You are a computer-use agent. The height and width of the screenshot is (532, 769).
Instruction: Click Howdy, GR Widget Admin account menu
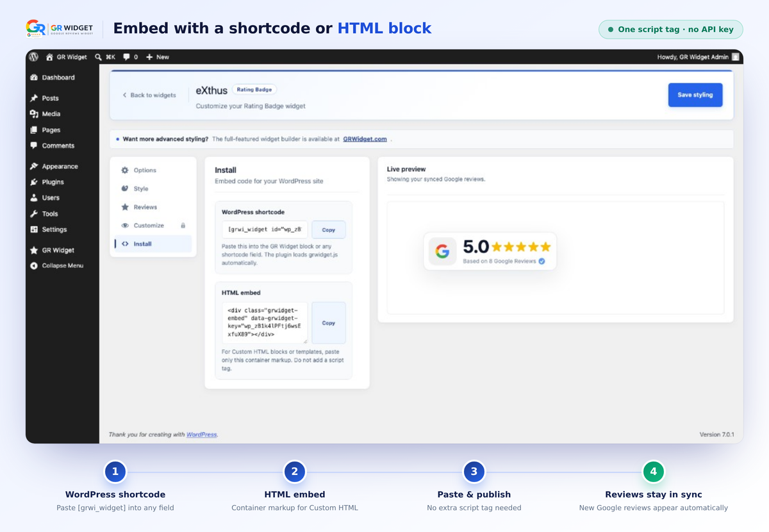tap(699, 57)
